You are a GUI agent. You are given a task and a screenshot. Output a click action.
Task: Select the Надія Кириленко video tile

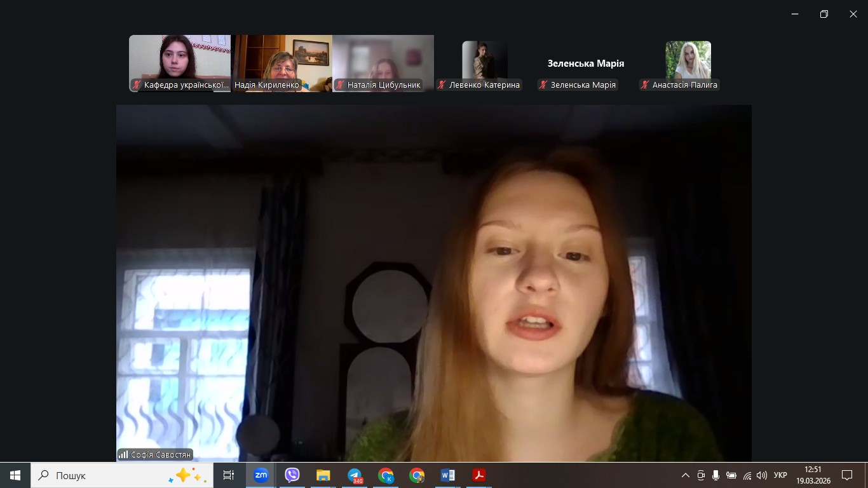tap(281, 62)
